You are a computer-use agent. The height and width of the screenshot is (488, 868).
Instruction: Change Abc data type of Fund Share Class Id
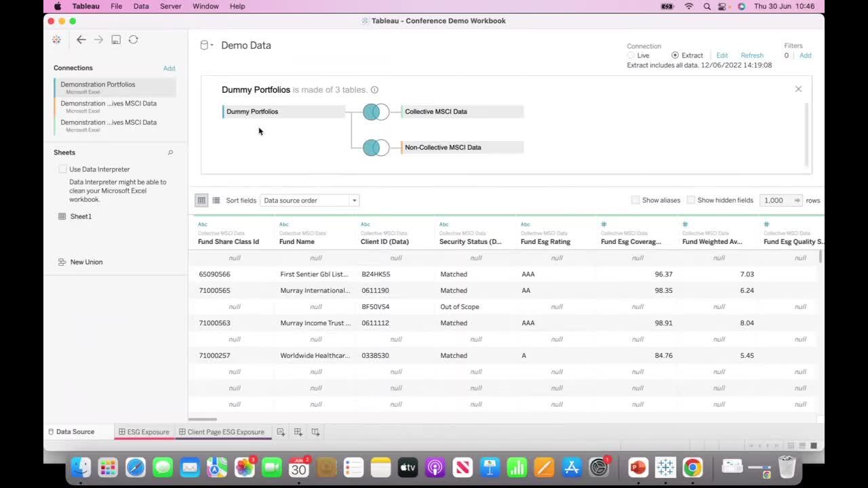point(202,224)
